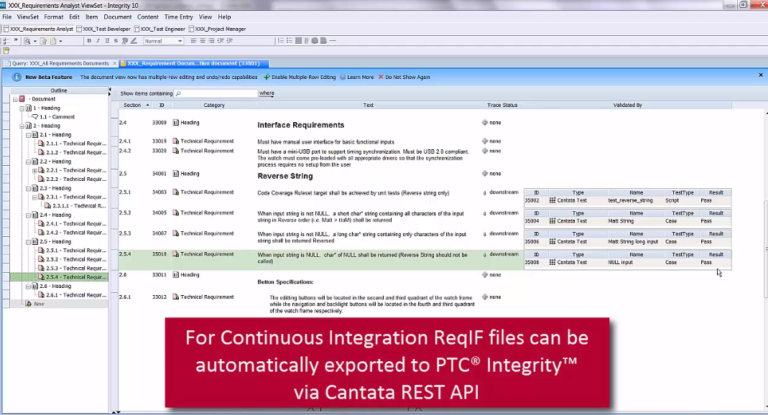Align text left in the toolbar
The image size is (768, 415).
coord(193,41)
